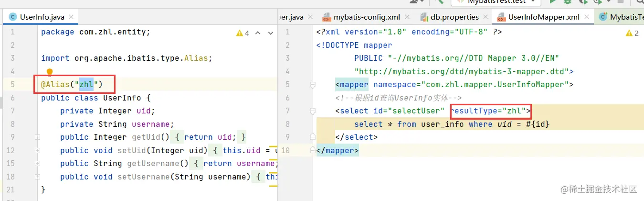Click the 'org.apache.ibatis.type.Alias' import text
Image resolution: width=644 pixels, height=201 pixels.
point(141,58)
